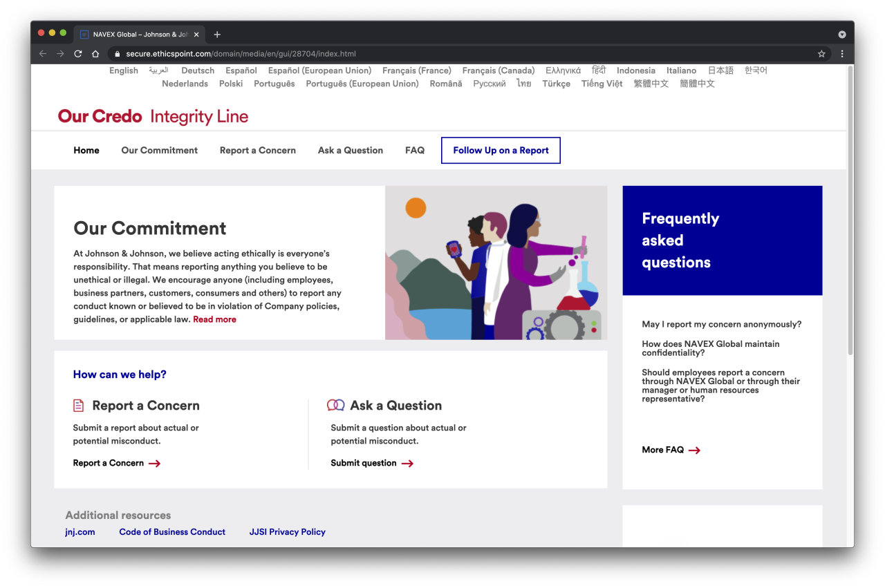This screenshot has height=588, width=885.
Task: Switch language to Português (European Union)
Action: (362, 84)
